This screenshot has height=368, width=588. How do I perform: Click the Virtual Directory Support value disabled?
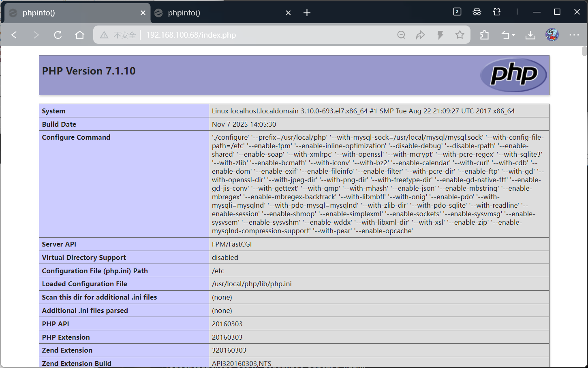(x=225, y=257)
